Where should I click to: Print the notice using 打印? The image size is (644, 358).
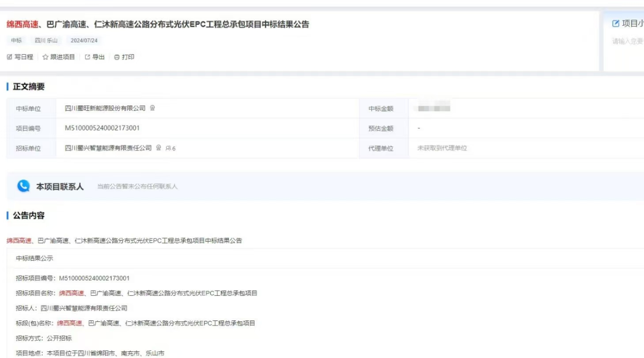pos(124,57)
